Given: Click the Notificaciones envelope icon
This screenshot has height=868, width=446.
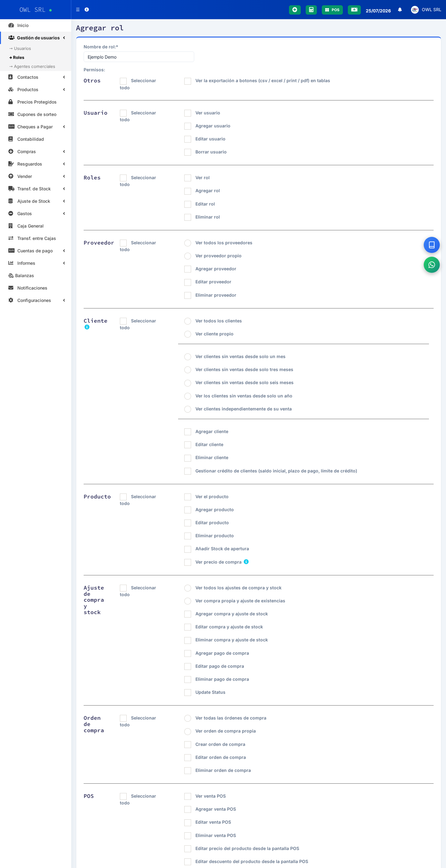Looking at the screenshot, I should (11, 288).
